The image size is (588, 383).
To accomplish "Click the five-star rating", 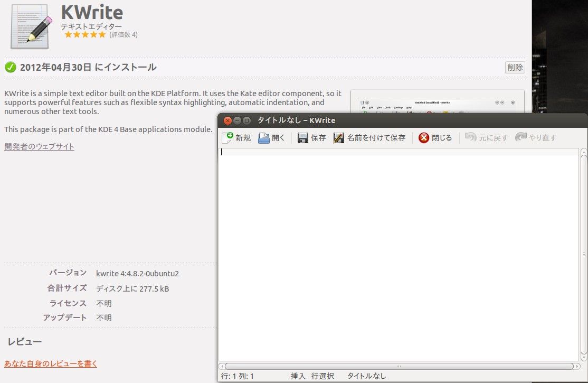I will pos(85,34).
